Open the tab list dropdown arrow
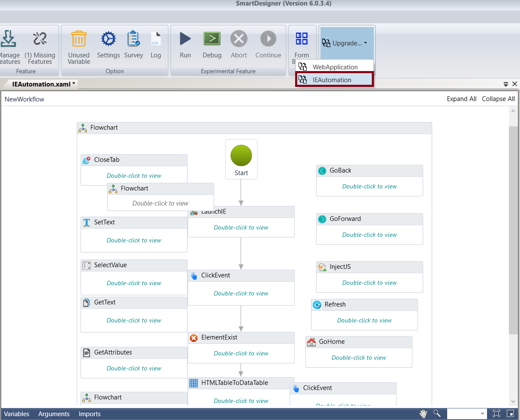The width and height of the screenshot is (520, 420). 506,84
